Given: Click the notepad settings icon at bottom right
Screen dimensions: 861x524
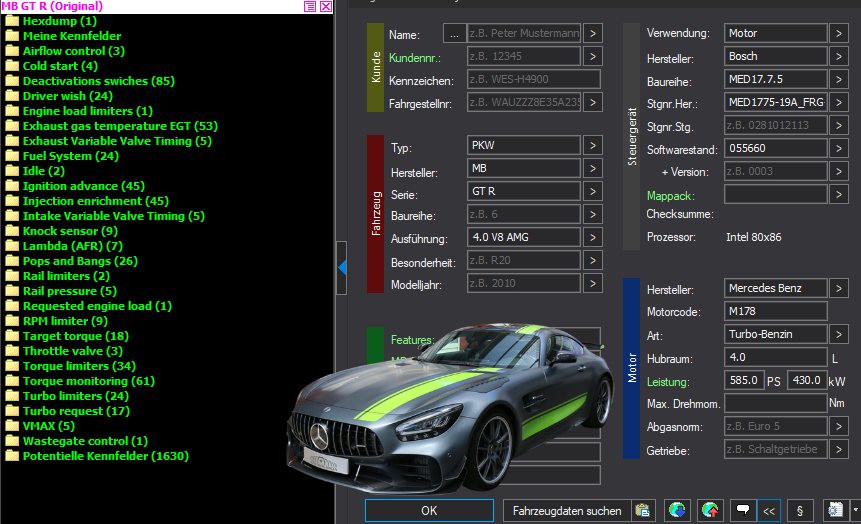Looking at the screenshot, I should click(835, 510).
